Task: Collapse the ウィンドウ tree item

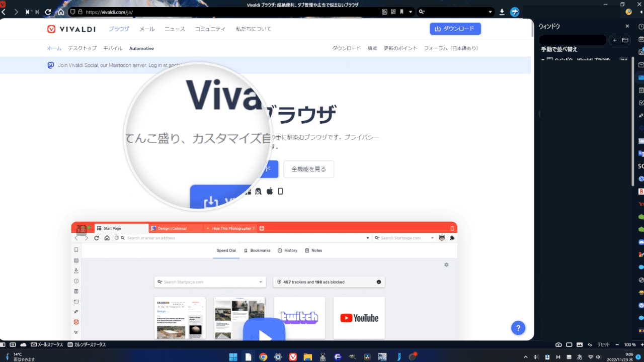Action: (x=543, y=60)
